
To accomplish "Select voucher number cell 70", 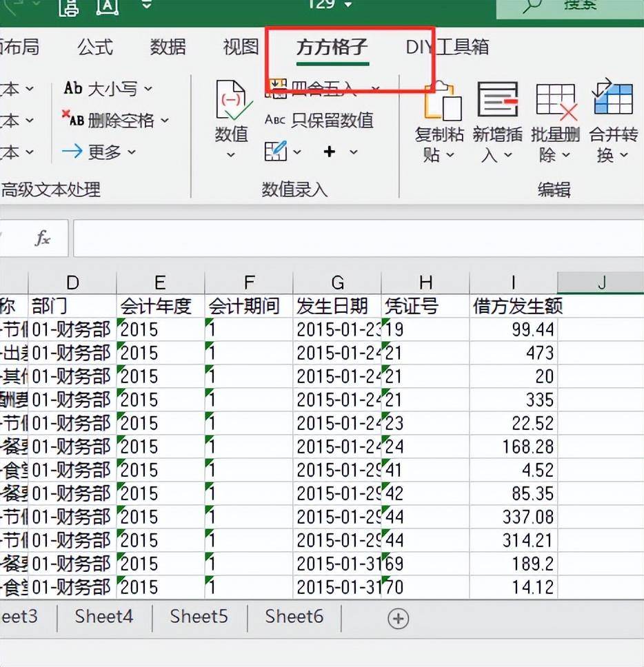I will [425, 586].
